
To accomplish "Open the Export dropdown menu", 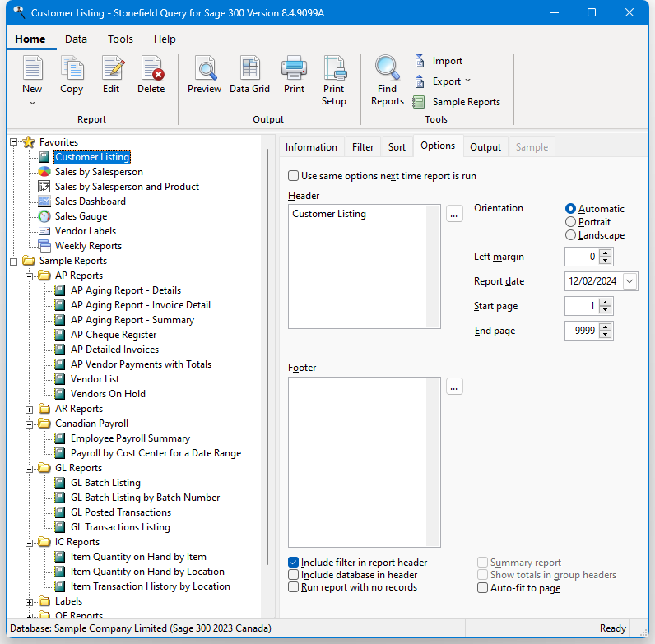I will pos(467,81).
